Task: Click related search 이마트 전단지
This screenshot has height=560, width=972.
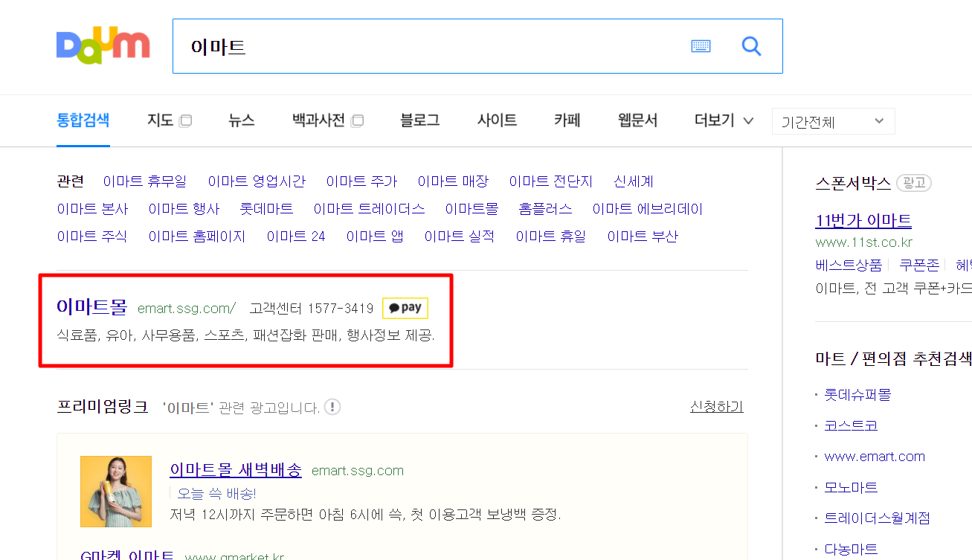Action: pyautogui.click(x=551, y=181)
